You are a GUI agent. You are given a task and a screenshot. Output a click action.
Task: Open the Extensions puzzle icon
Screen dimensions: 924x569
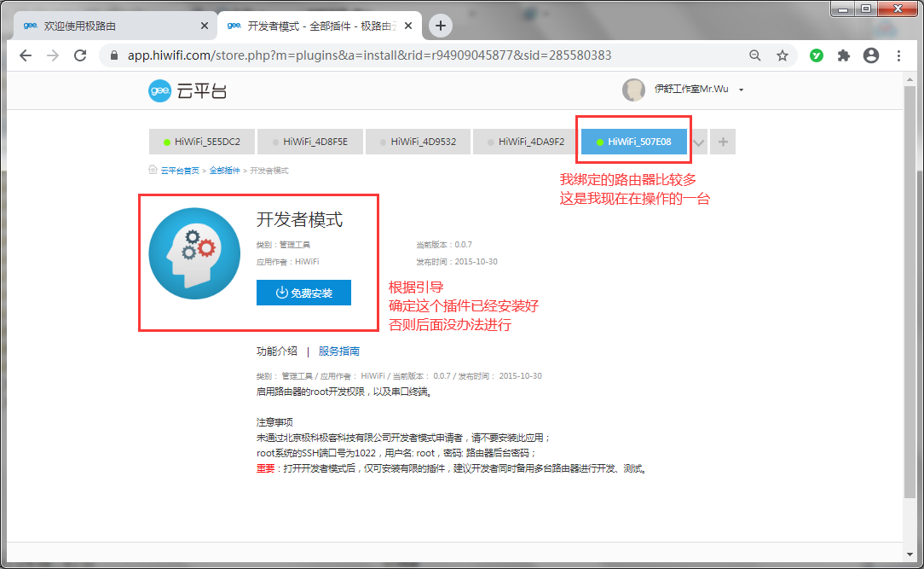844,55
